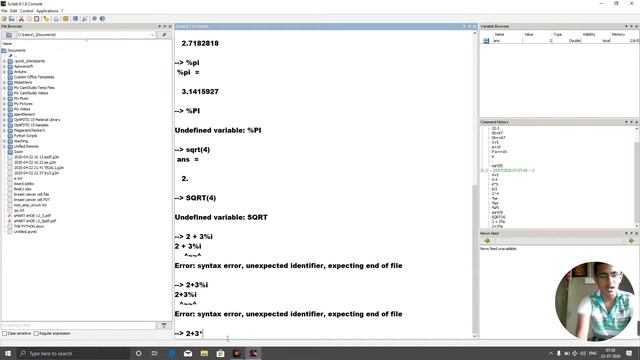Image resolution: width=640 pixels, height=360 pixels.
Task: Click the Name column header in File Browser
Action: pyautogui.click(x=7, y=44)
